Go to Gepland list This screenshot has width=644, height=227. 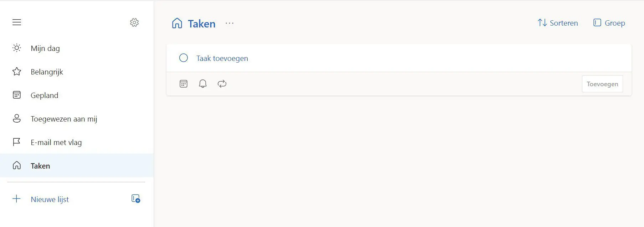click(x=77, y=95)
